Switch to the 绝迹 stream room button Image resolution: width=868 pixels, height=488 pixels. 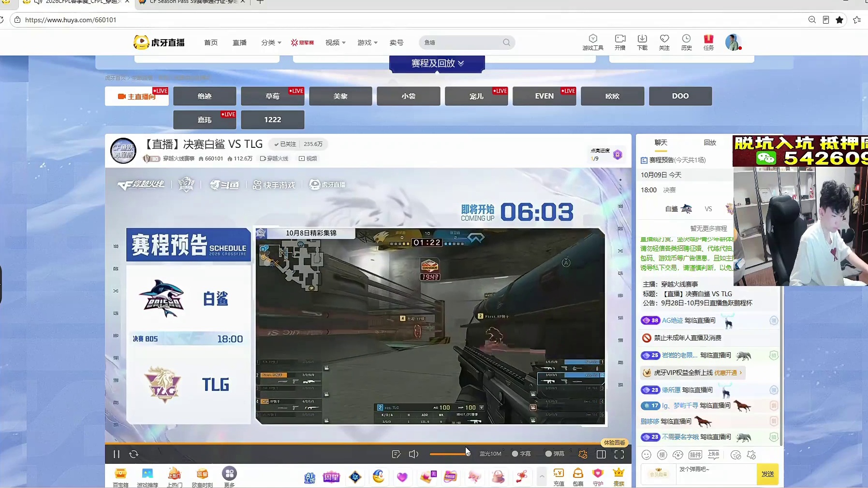205,96
